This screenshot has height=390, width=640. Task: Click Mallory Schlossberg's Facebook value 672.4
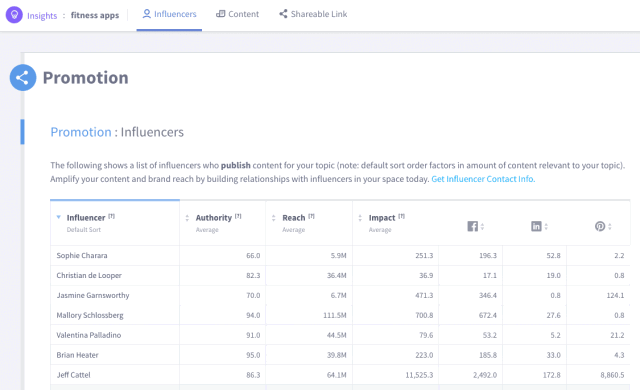point(488,315)
